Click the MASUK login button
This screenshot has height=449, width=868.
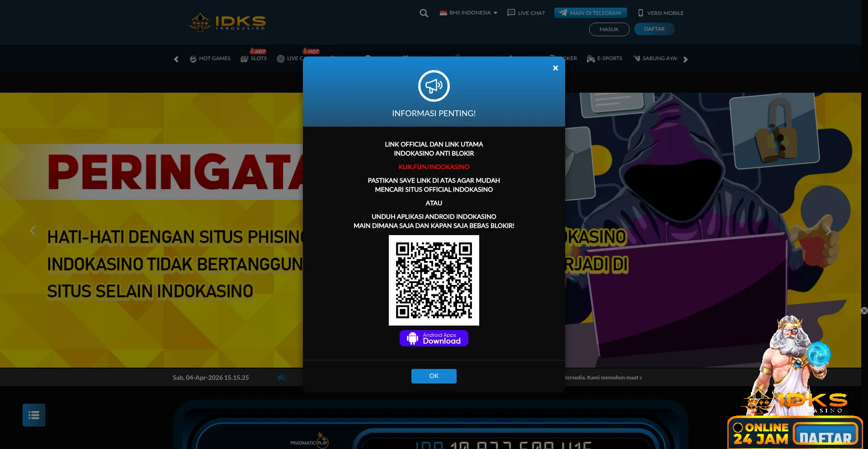609,29
